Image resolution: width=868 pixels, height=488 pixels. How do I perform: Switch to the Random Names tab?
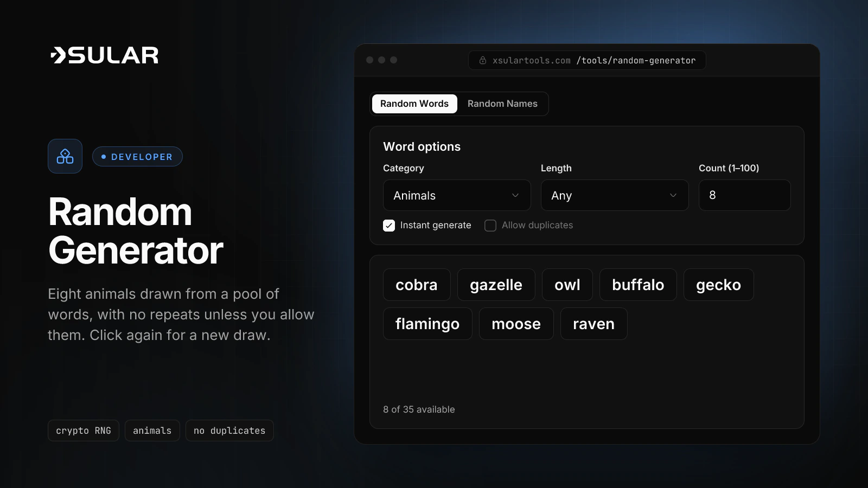[502, 104]
